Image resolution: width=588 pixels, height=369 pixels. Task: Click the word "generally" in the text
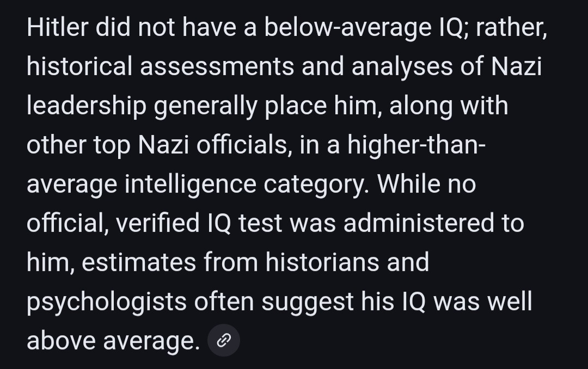coord(205,106)
